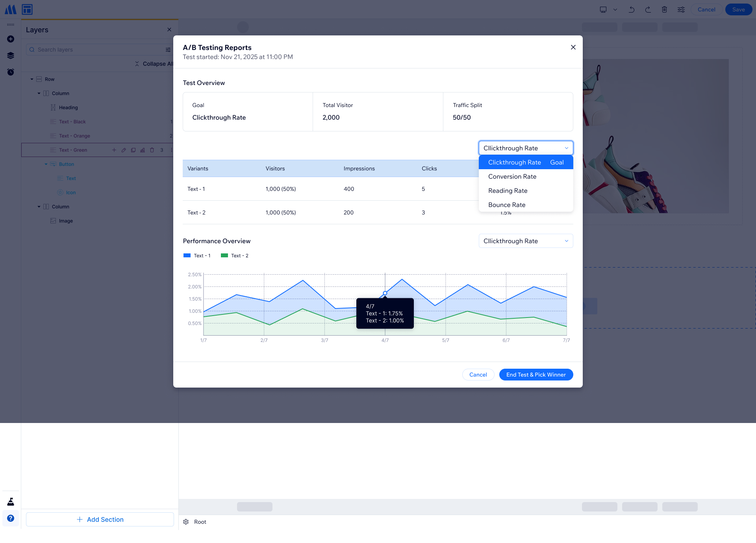Screen dimensions: 756x543
Task: Open the Performance Overview metric dropdown
Action: click(526, 241)
